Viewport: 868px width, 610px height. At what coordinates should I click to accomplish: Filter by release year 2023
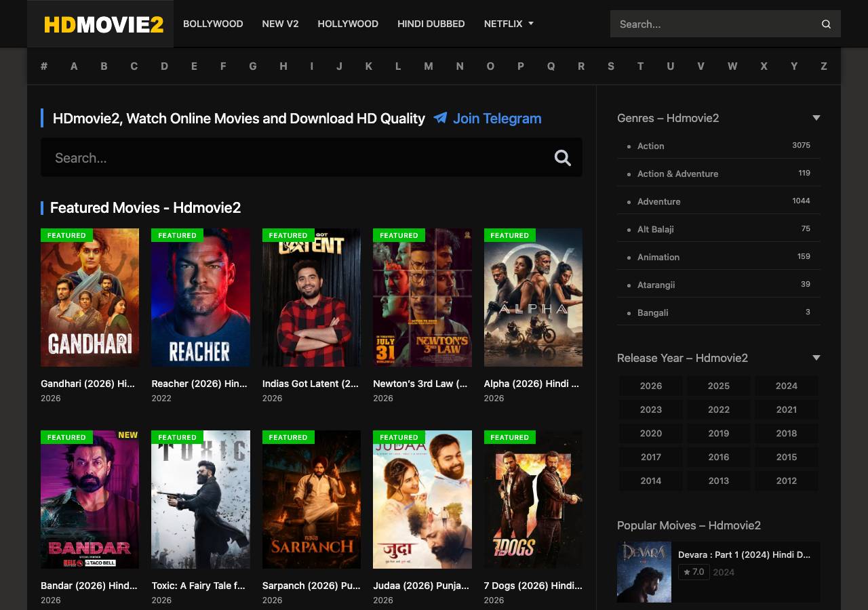(x=651, y=409)
